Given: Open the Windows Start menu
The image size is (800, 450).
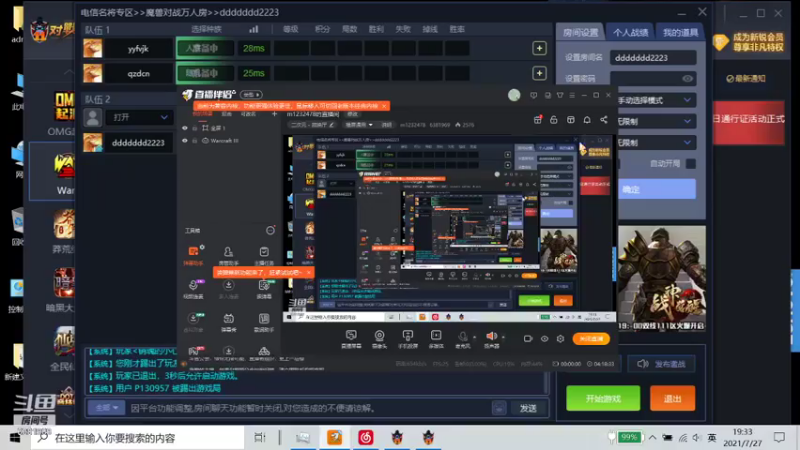Looking at the screenshot, I should [x=15, y=438].
